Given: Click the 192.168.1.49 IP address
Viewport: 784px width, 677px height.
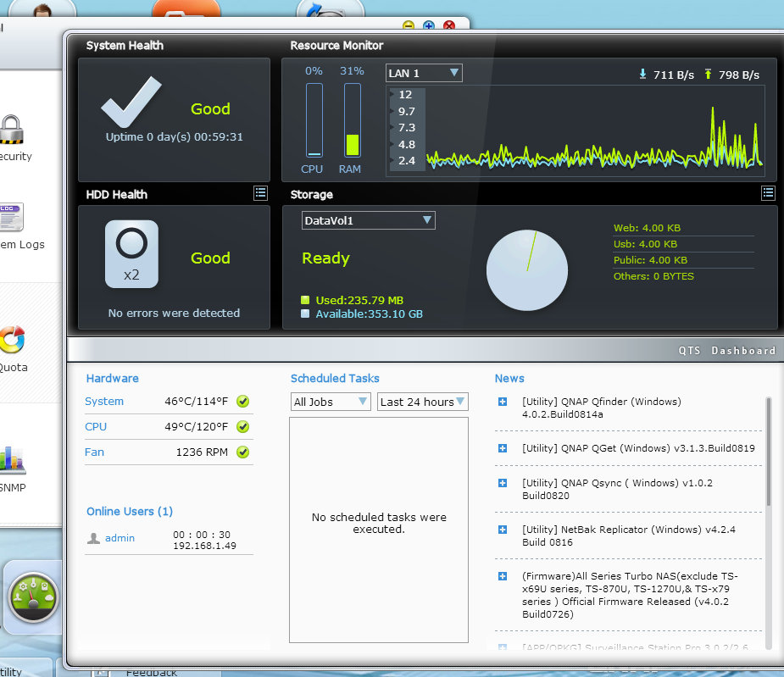Looking at the screenshot, I should click(204, 546).
